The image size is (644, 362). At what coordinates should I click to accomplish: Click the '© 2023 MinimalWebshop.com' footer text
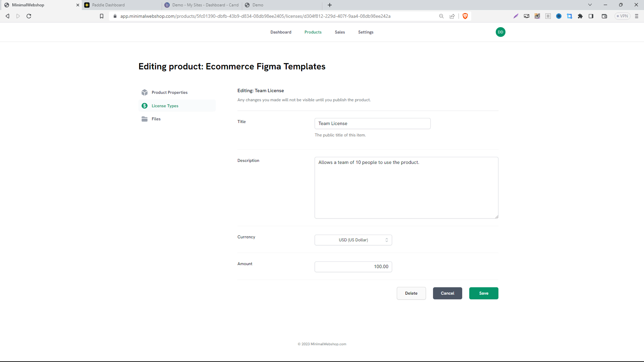(x=322, y=344)
